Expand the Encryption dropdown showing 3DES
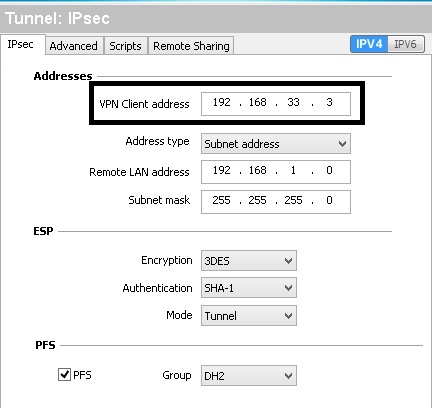The width and height of the screenshot is (432, 408). coord(249,261)
